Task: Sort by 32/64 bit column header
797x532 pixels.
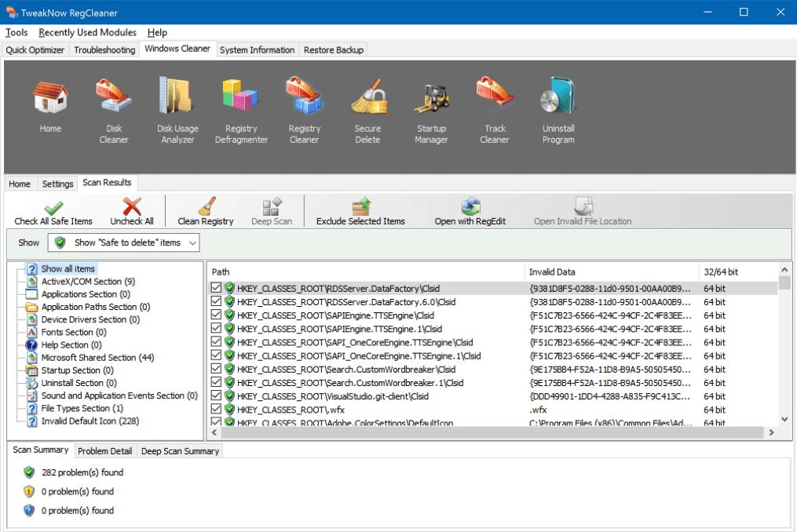Action: pos(738,271)
